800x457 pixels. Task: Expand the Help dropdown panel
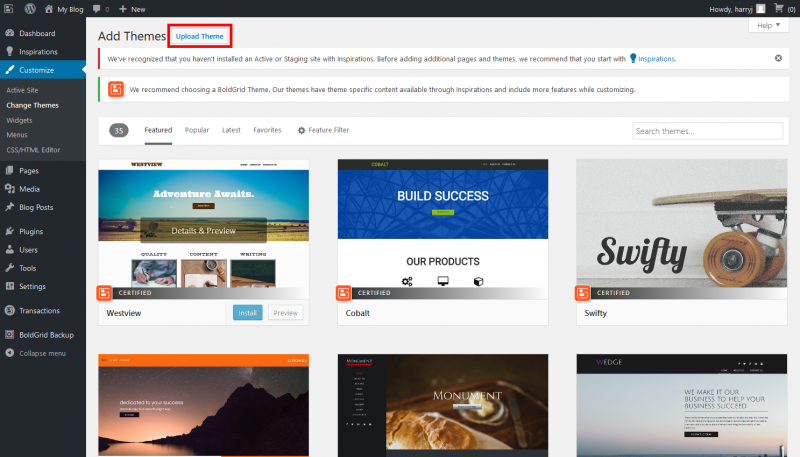[x=768, y=25]
